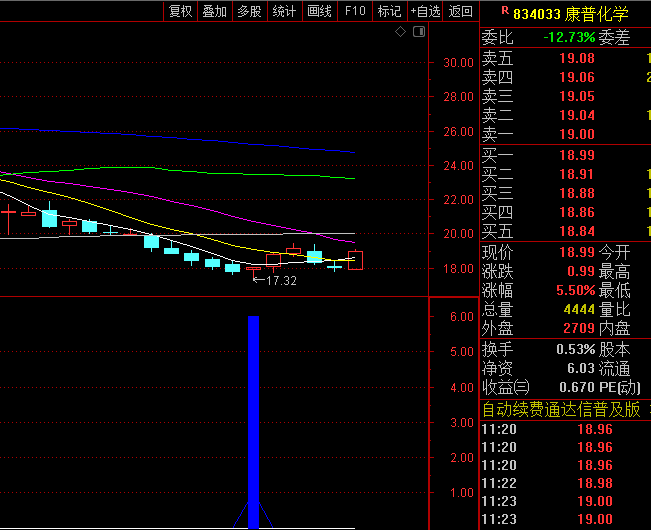Open the 统计 statistics tool
The height and width of the screenshot is (530, 651).
(284, 12)
